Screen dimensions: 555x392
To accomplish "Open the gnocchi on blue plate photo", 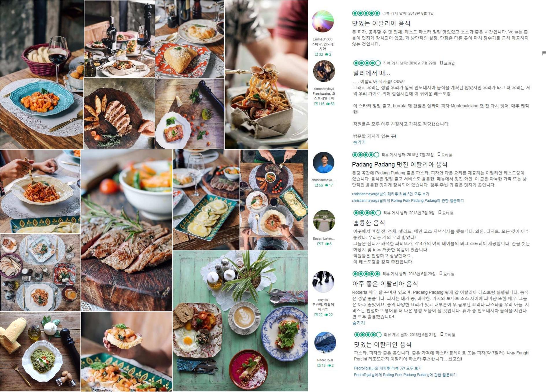I will 42,75.
